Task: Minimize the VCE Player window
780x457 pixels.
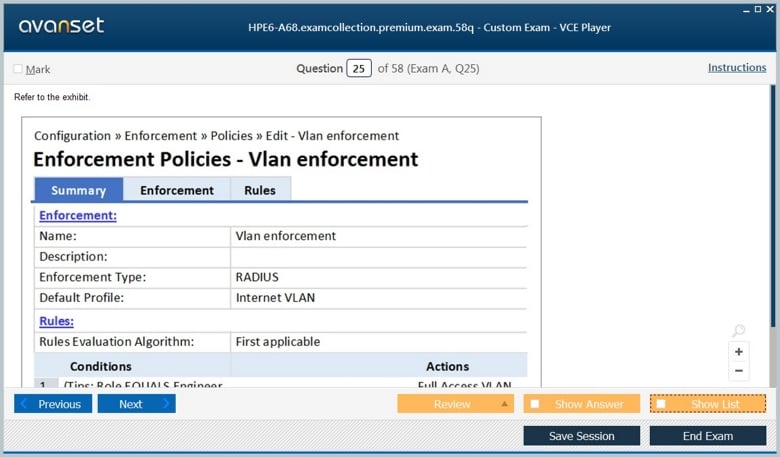Action: (745, 9)
